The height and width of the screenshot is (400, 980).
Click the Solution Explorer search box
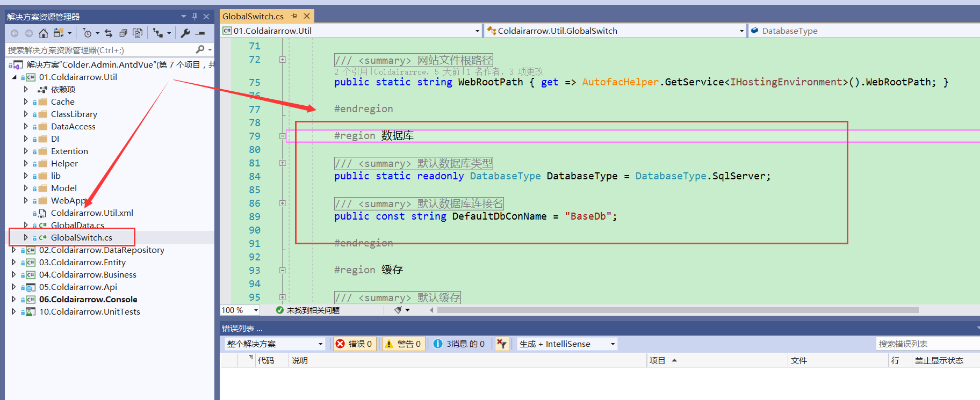tap(99, 50)
